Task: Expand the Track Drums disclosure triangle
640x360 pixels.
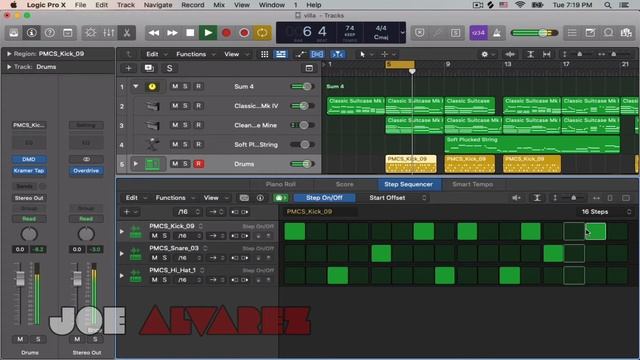Action: [x=9, y=67]
